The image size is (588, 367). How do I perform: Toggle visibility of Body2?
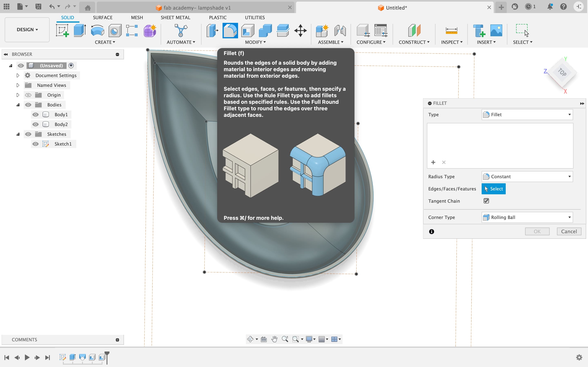[x=36, y=124]
